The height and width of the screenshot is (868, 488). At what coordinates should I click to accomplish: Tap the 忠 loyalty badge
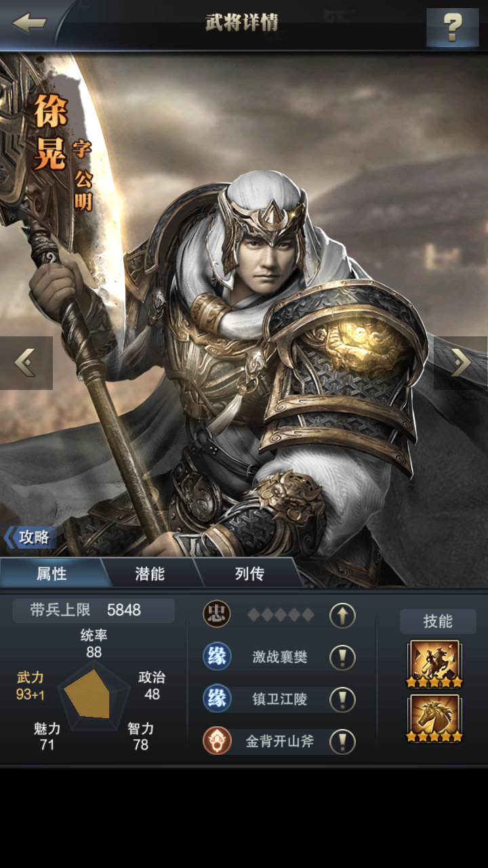(x=217, y=614)
